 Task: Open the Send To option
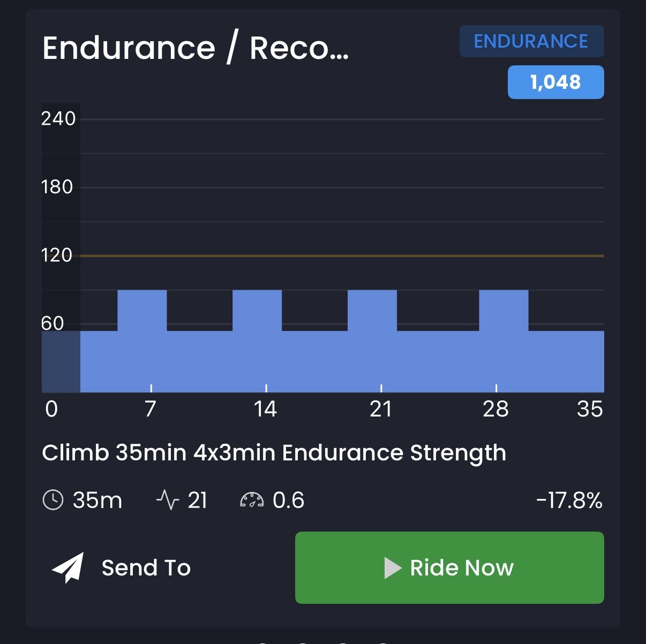(121, 567)
